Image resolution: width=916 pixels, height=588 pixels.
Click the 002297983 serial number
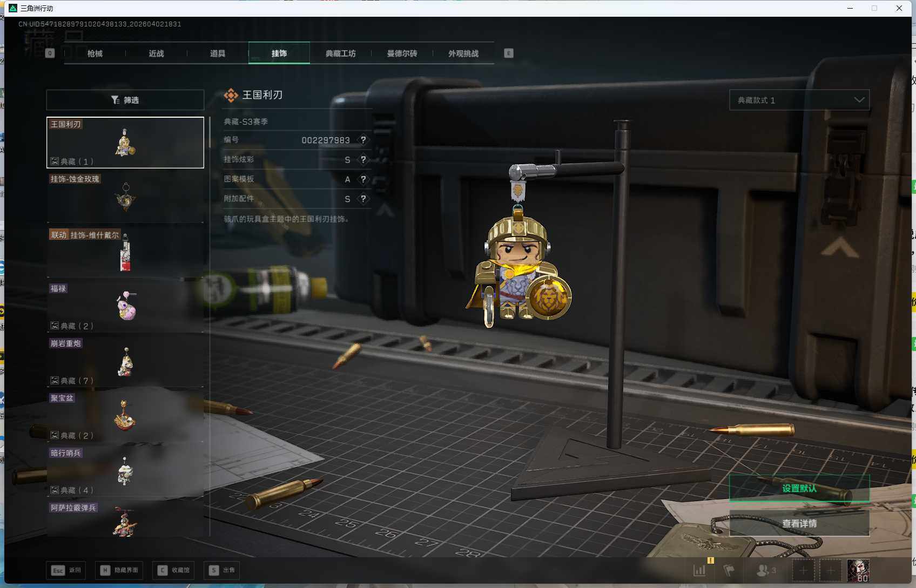click(326, 140)
